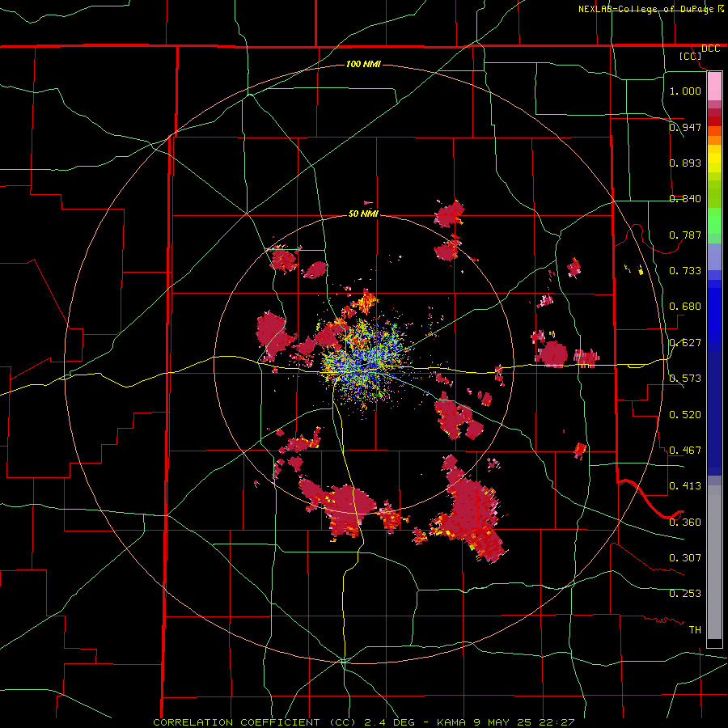This screenshot has height=728, width=728.
Task: Click the 0.787 legend value
Action: coord(685,235)
